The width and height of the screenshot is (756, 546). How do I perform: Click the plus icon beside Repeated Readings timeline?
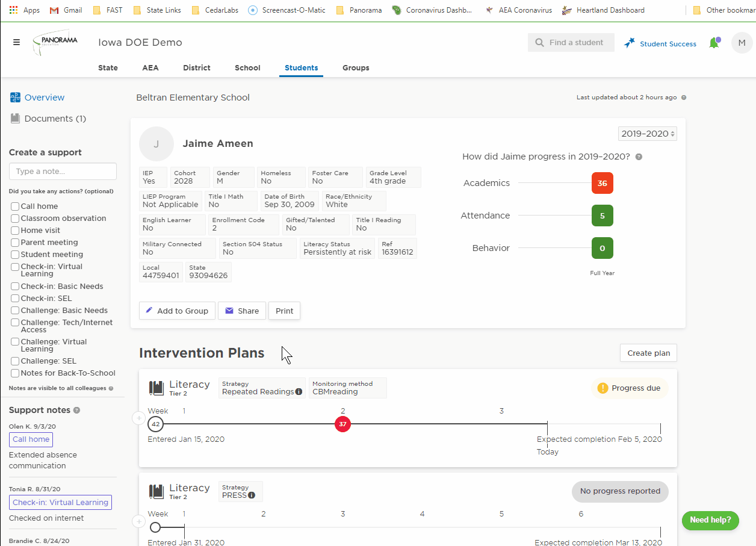pos(138,418)
